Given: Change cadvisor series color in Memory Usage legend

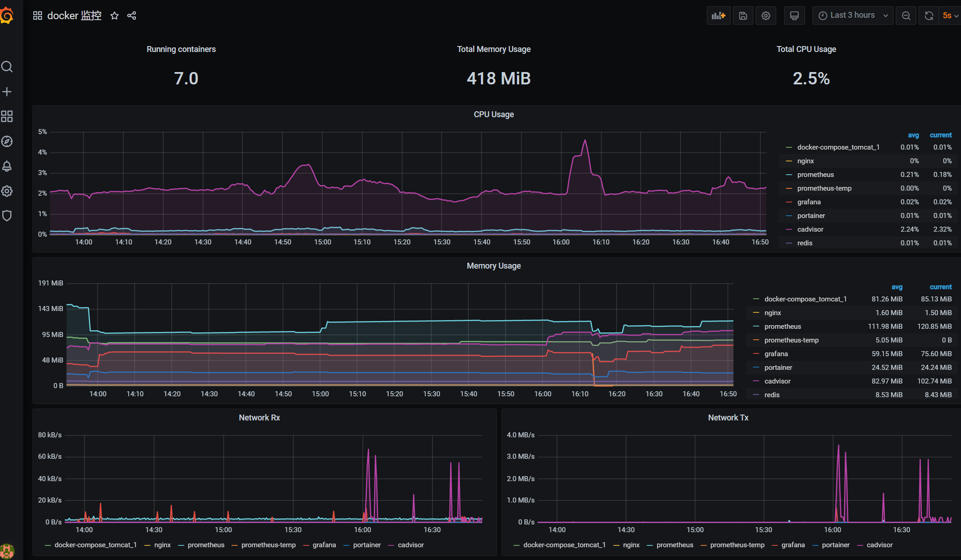Looking at the screenshot, I should point(756,381).
